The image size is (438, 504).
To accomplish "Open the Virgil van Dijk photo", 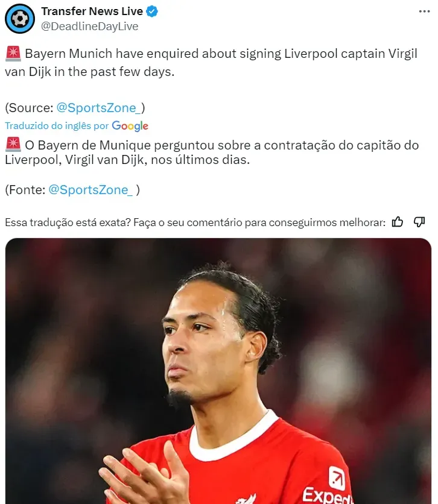I will tap(218, 371).
